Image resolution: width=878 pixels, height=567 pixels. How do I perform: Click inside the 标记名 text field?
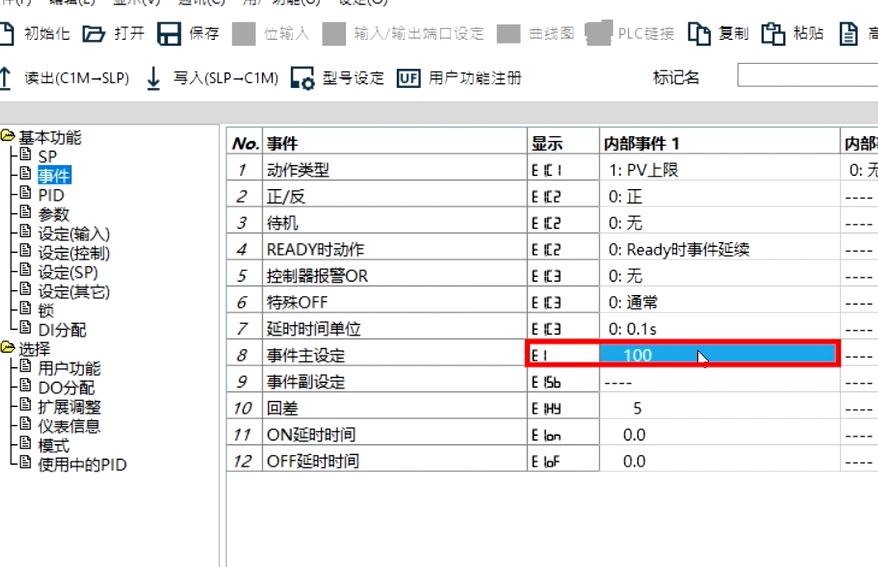pyautogui.click(x=806, y=77)
